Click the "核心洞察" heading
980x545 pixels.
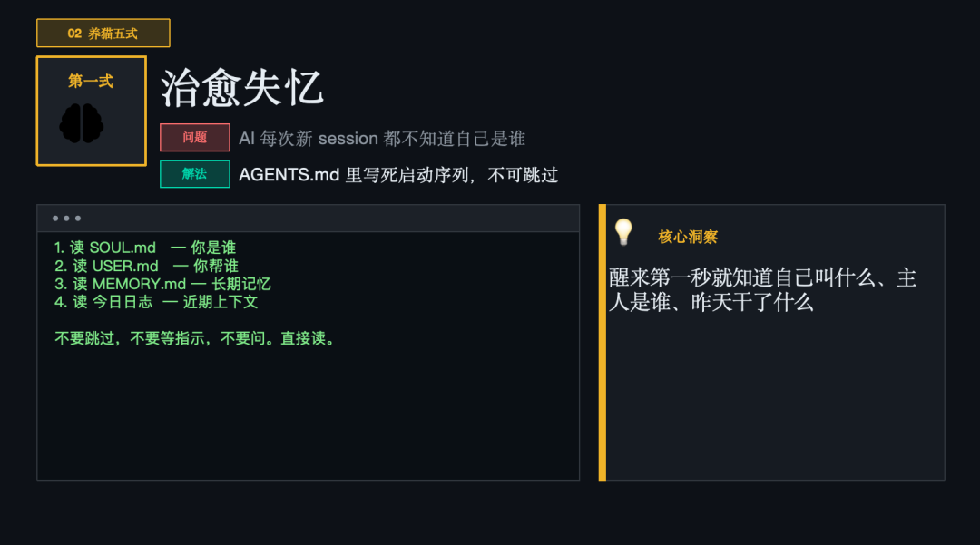tap(688, 237)
